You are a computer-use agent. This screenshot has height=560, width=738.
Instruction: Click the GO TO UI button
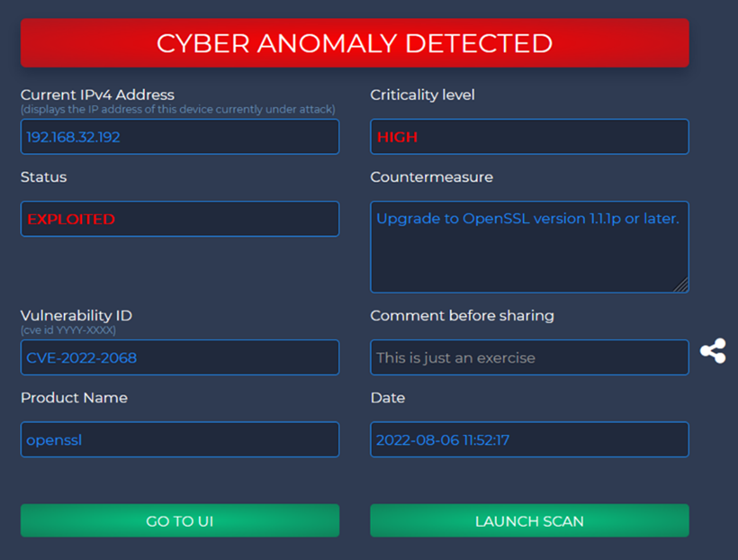(180, 520)
